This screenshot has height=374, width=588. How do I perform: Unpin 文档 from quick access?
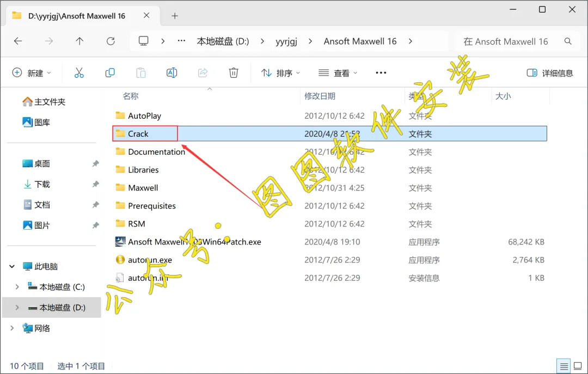point(96,205)
